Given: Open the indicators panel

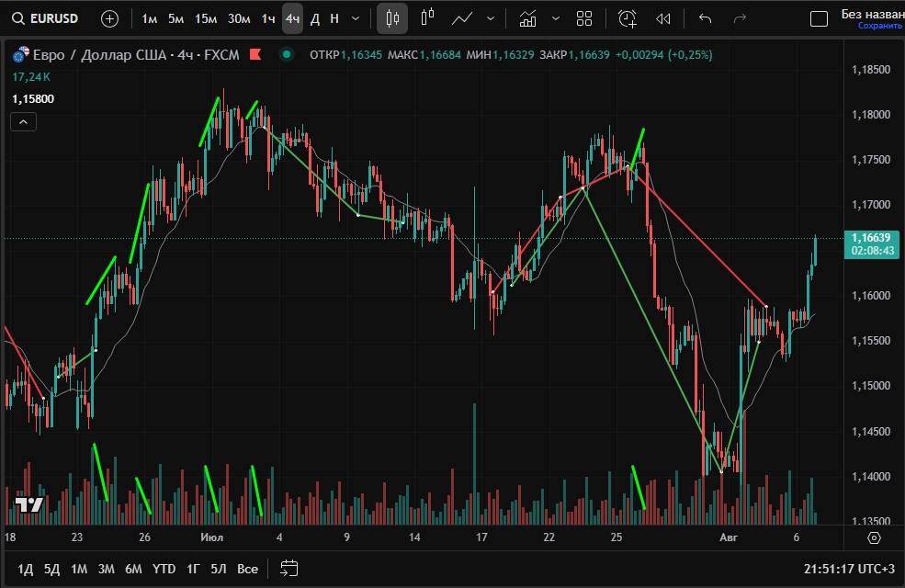Looking at the screenshot, I should coord(527,18).
